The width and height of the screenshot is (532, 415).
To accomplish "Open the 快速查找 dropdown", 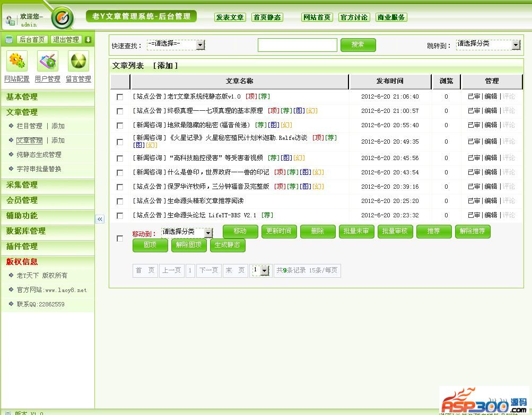I will pos(176,45).
